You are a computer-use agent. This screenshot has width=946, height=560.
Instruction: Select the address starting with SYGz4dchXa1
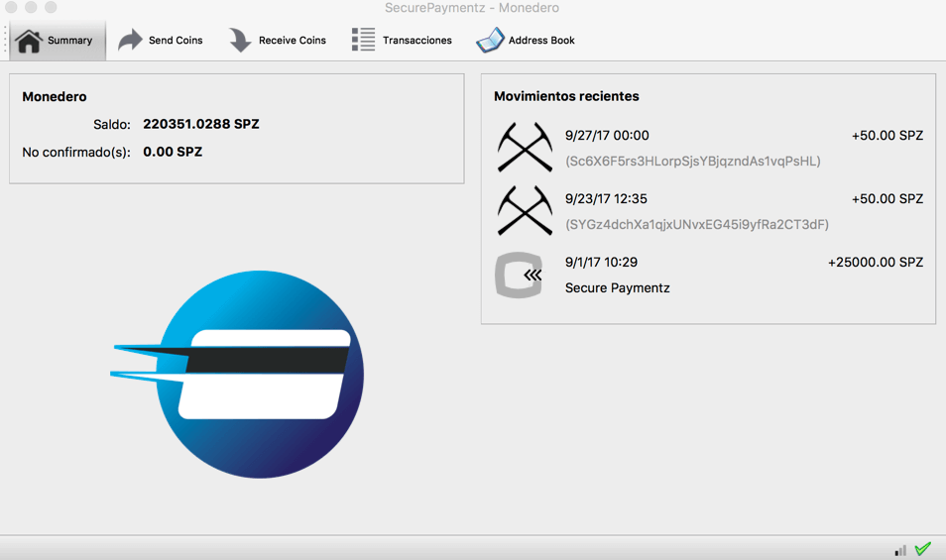[696, 225]
